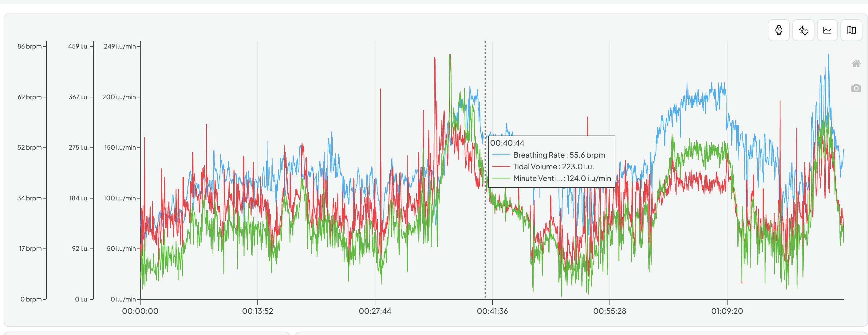The width and height of the screenshot is (868, 335).
Task: Switch to the map view button
Action: coord(851,30)
